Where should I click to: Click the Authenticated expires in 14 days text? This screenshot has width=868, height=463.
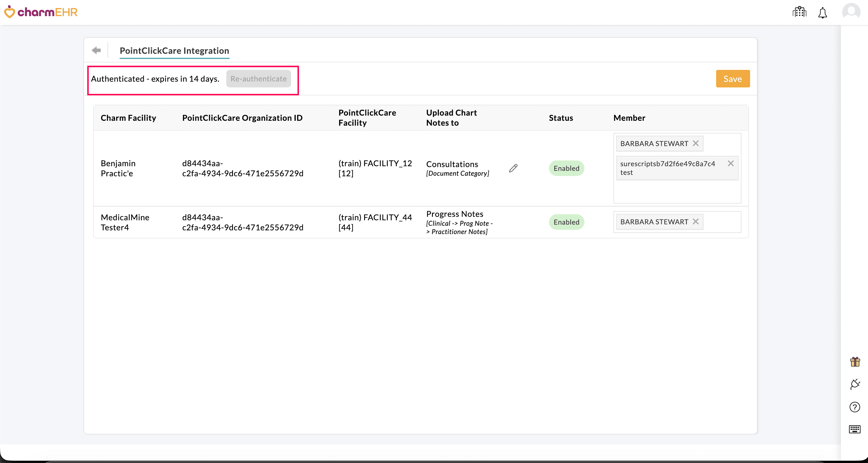[x=155, y=79]
